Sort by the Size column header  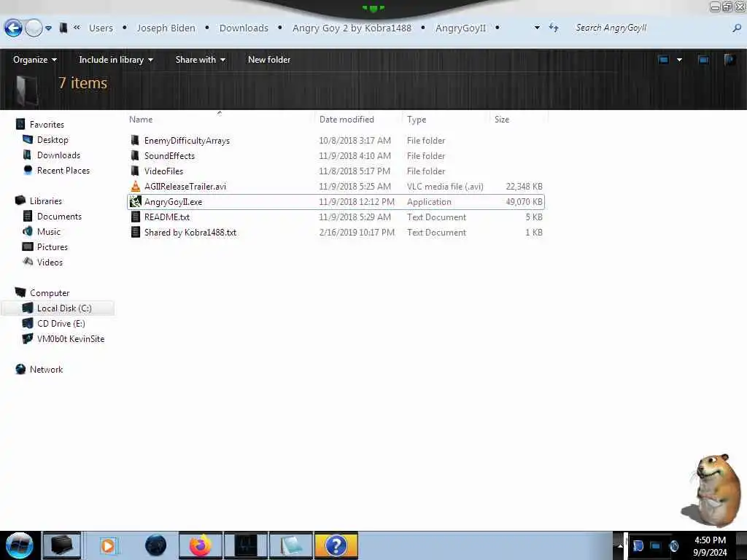[502, 120]
